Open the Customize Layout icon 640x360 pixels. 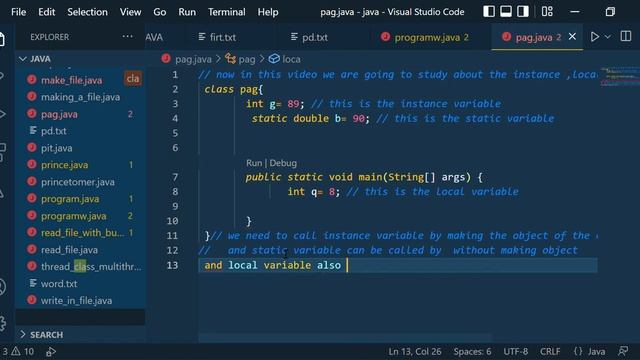pyautogui.click(x=547, y=11)
